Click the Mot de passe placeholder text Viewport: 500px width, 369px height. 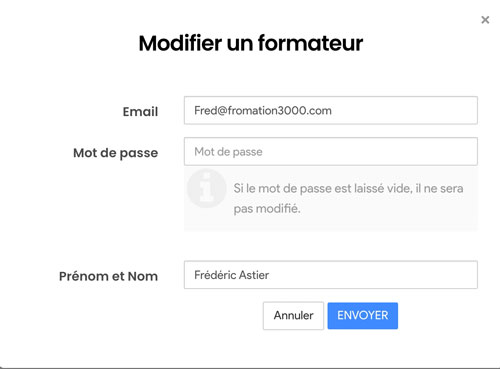coord(228,152)
